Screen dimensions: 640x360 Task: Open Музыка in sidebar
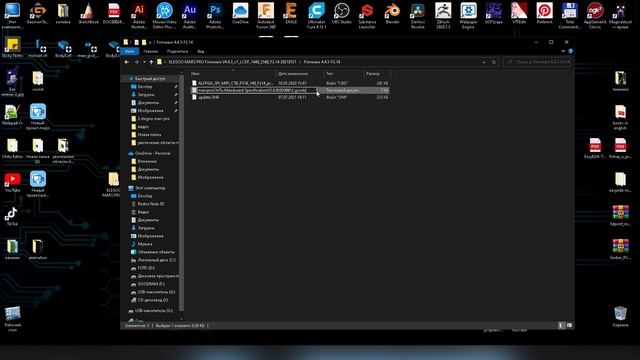coord(145,244)
